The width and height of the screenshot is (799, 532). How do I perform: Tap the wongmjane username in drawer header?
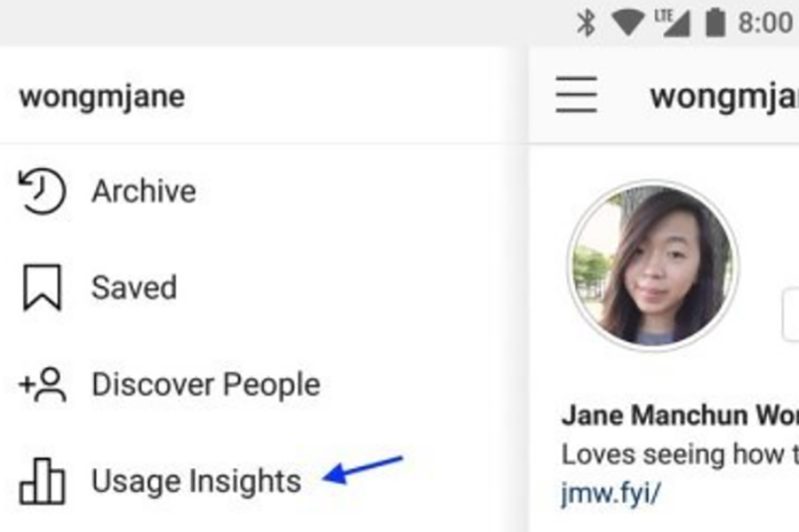[x=102, y=97]
